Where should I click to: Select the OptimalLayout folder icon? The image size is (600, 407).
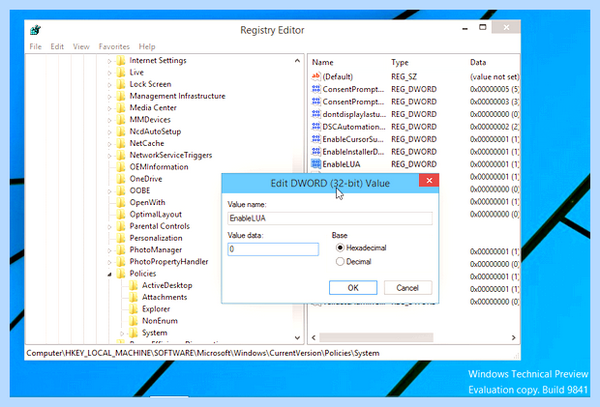[x=121, y=214]
